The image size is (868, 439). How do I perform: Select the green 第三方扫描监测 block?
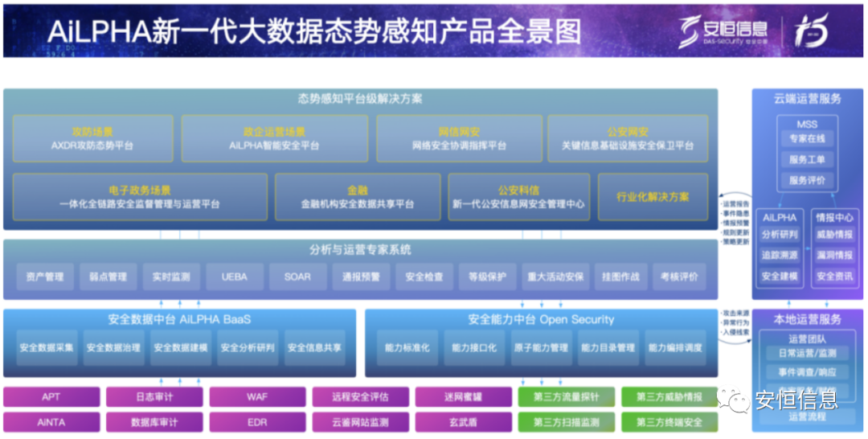click(567, 422)
